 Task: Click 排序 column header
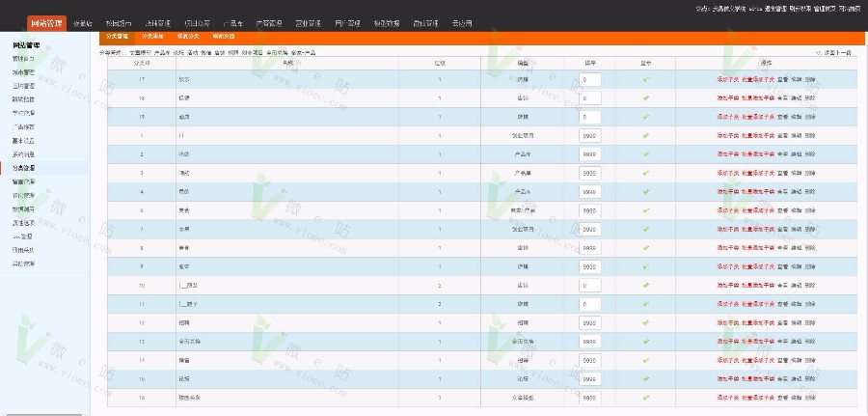(590, 63)
